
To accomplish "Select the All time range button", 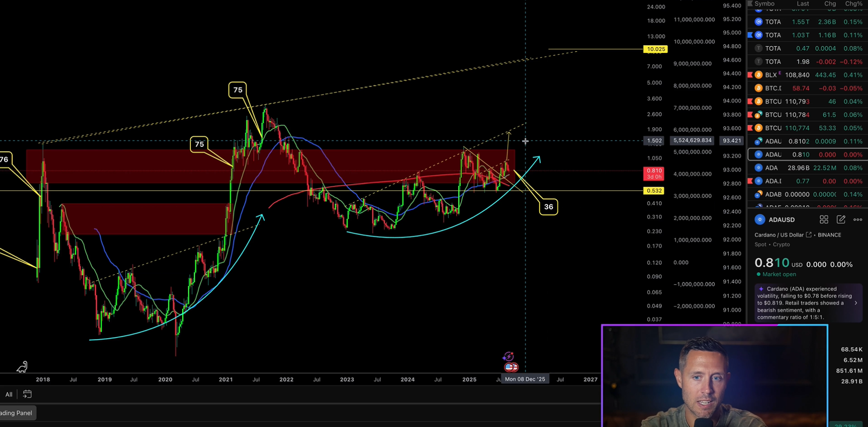I will pyautogui.click(x=9, y=394).
